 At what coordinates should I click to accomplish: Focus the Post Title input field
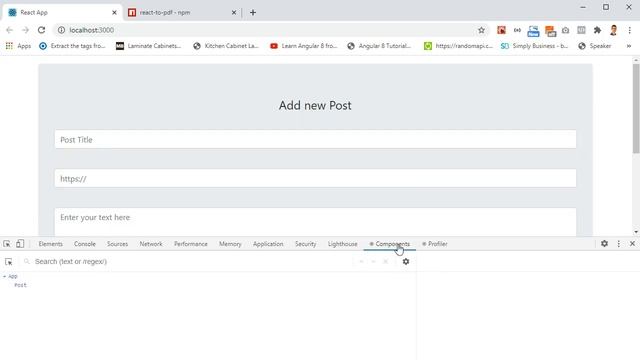315,140
